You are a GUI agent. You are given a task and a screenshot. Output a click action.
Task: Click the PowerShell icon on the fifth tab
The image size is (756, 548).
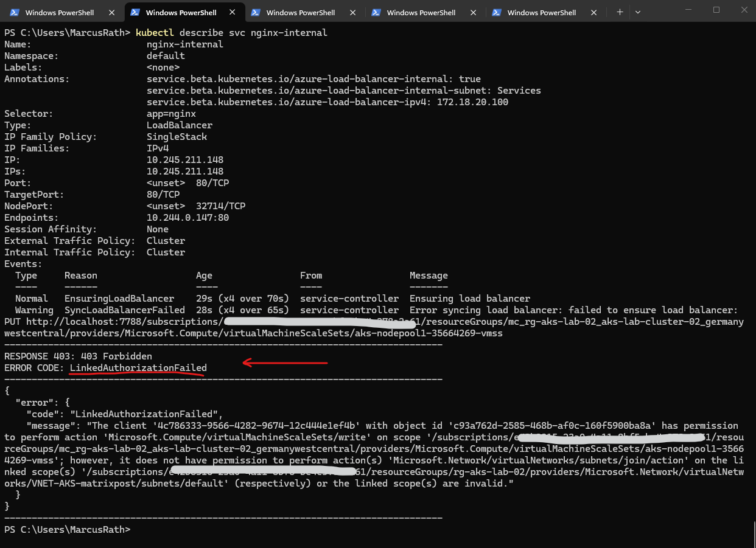click(x=497, y=12)
